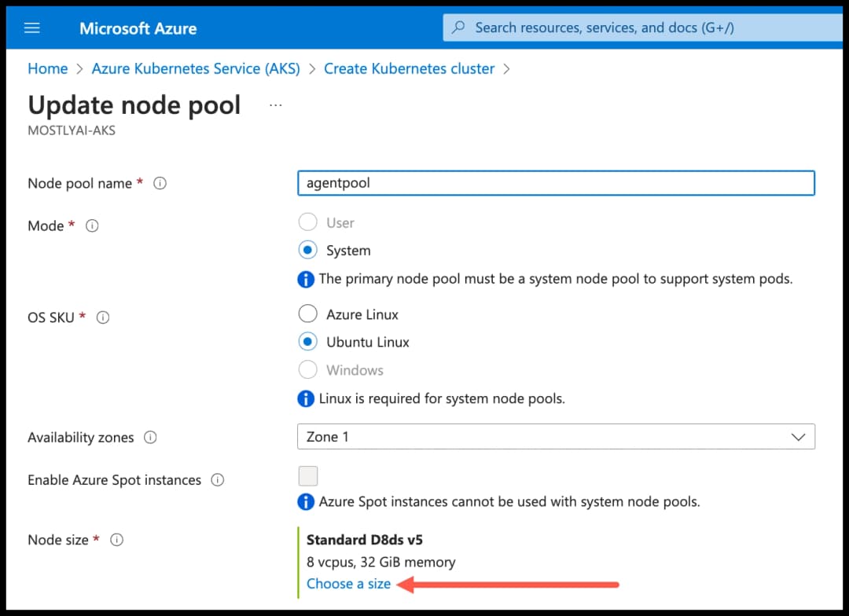Open the Azure portal hamburger menu
The width and height of the screenshot is (849, 616).
click(x=31, y=27)
